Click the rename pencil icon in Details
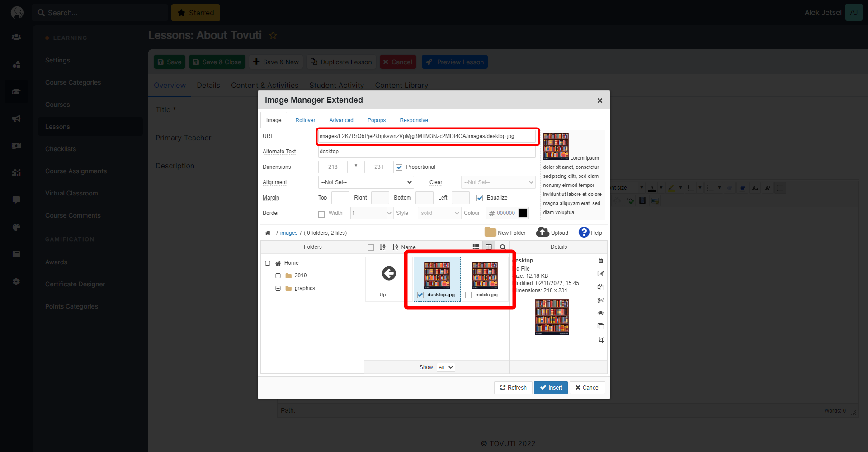Image resolution: width=868 pixels, height=452 pixels. [x=601, y=274]
